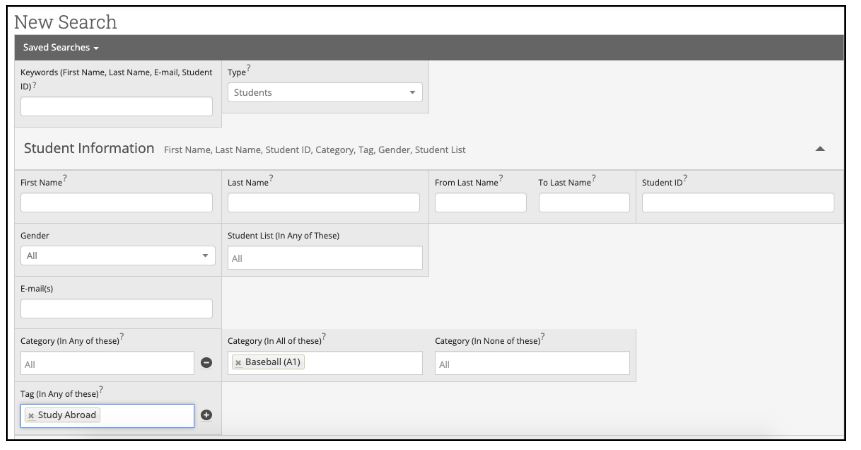Click the Category (In None of these) box
Image resolution: width=861 pixels, height=450 pixels.
(x=532, y=363)
